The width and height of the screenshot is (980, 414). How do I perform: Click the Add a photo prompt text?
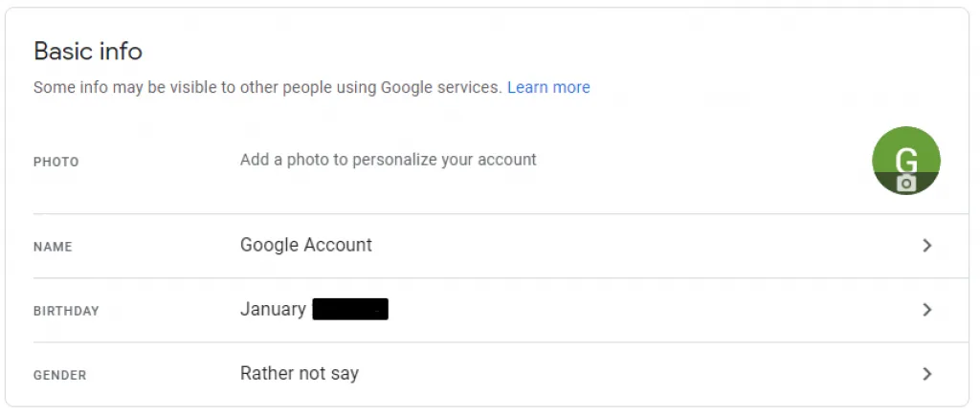(389, 160)
